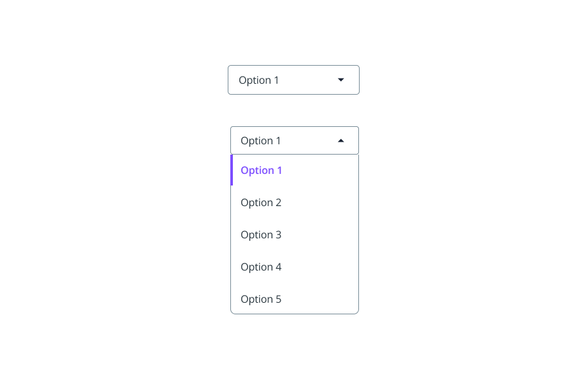Click the currently selected purple Option 1 text
Image resolution: width=588 pixels, height=380 pixels.
[x=261, y=170]
